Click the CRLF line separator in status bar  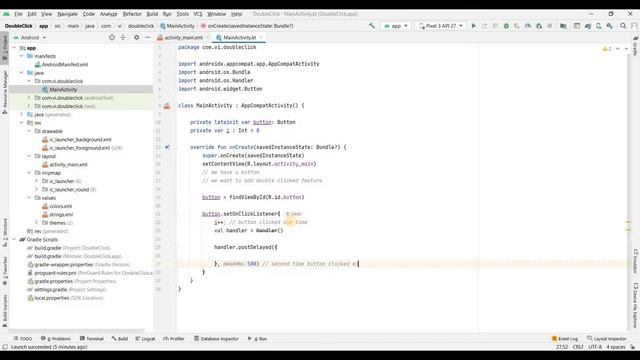point(578,347)
